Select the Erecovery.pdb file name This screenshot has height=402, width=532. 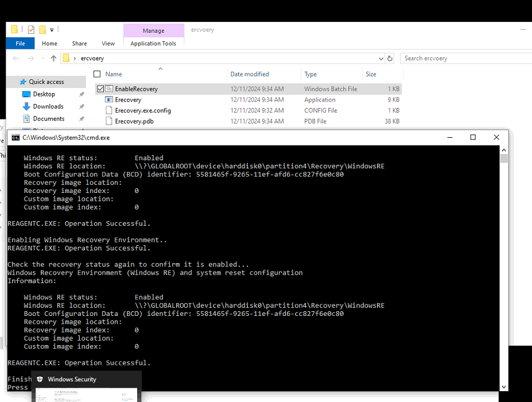pyautogui.click(x=134, y=121)
